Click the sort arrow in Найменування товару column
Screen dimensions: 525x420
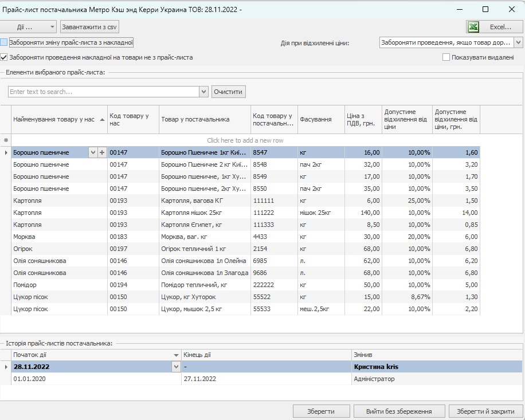point(102,119)
